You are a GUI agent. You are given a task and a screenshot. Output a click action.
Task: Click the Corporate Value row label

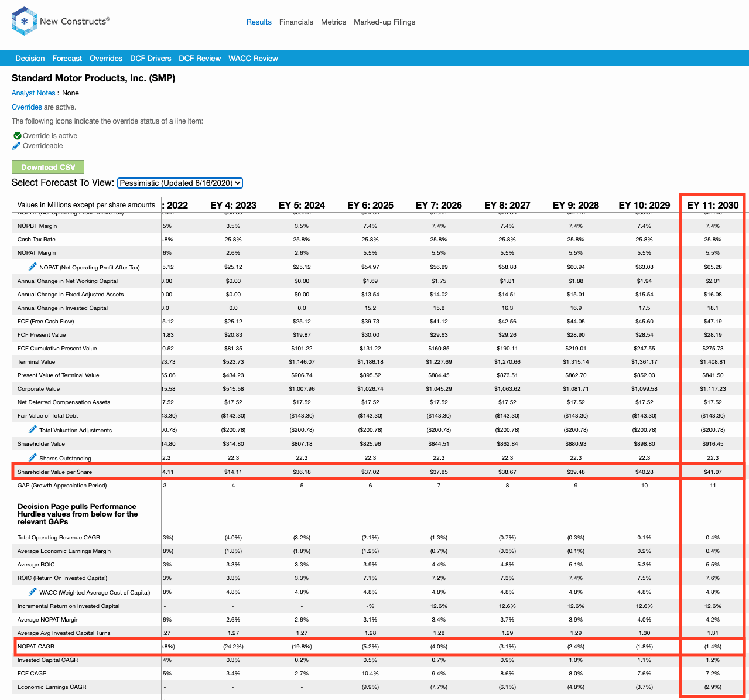(x=39, y=389)
